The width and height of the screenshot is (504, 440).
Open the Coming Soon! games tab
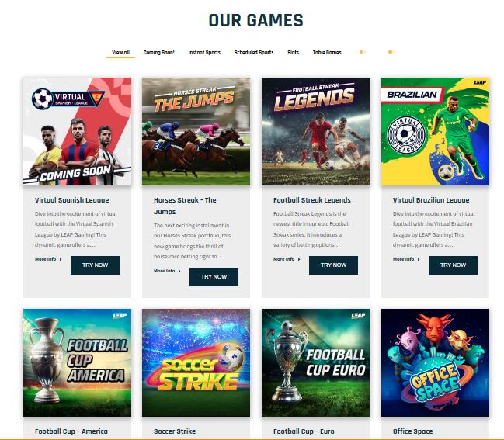point(158,52)
